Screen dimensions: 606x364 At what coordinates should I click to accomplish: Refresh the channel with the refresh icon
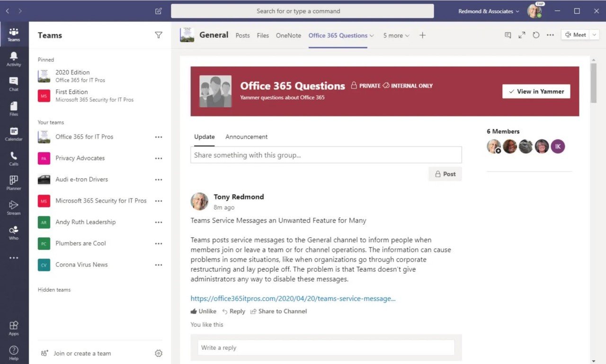click(536, 35)
